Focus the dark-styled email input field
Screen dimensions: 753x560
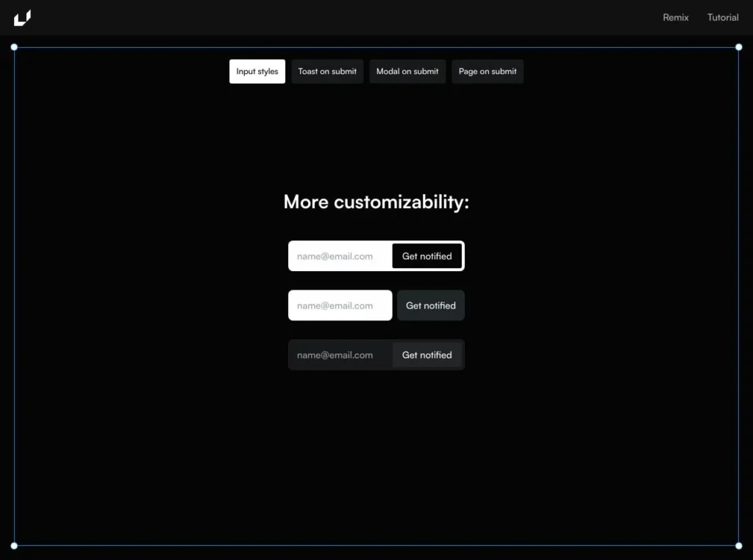[341, 355]
